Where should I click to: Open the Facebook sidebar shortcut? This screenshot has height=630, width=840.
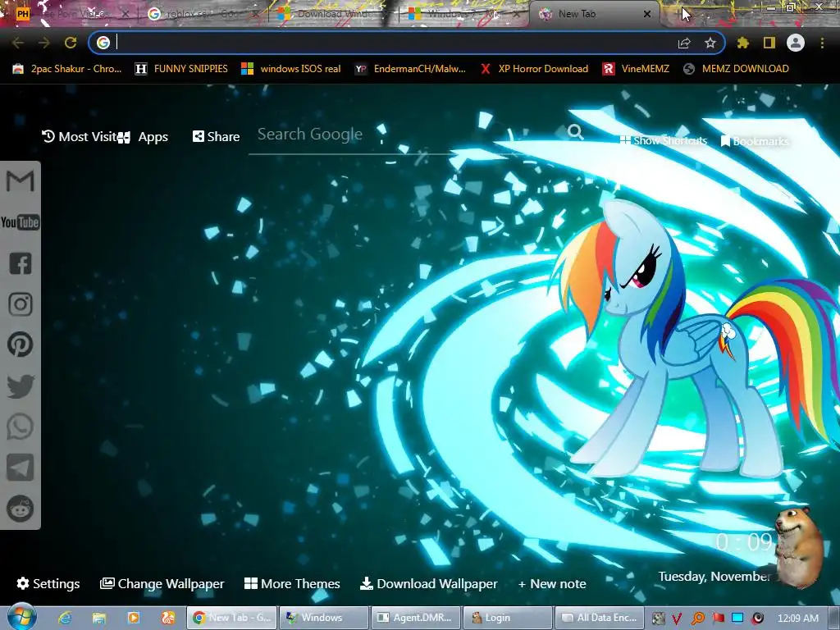[x=21, y=263]
